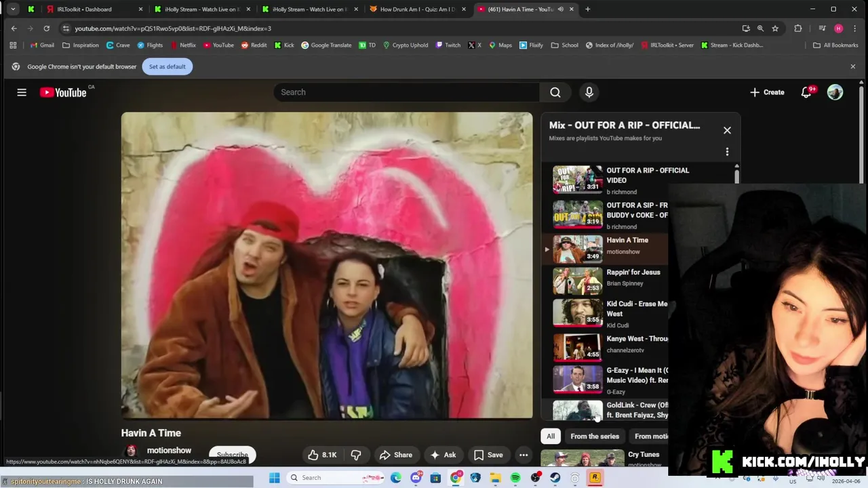Open the YouTube account avatar menu
868x488 pixels.
click(835, 92)
